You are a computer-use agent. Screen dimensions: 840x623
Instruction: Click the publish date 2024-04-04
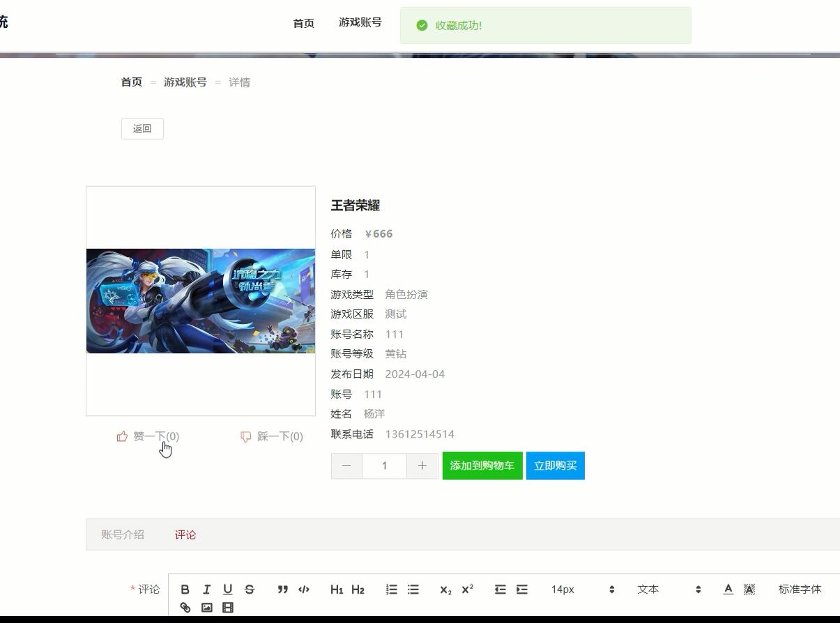tap(415, 374)
